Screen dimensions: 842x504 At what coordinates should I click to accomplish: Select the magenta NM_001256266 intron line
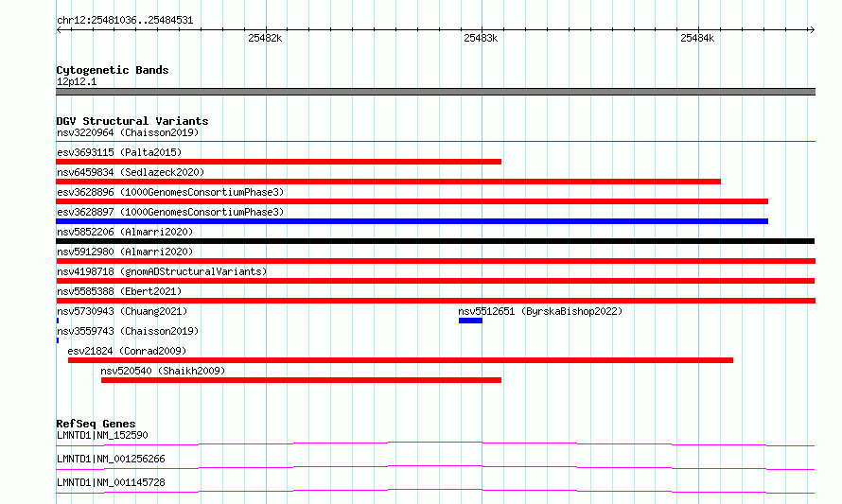point(435,467)
